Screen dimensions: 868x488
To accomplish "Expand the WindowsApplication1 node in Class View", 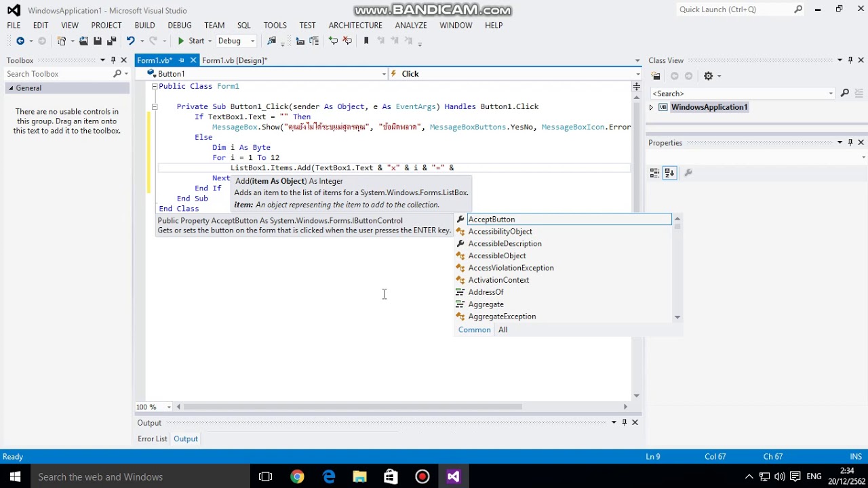I will tap(651, 107).
